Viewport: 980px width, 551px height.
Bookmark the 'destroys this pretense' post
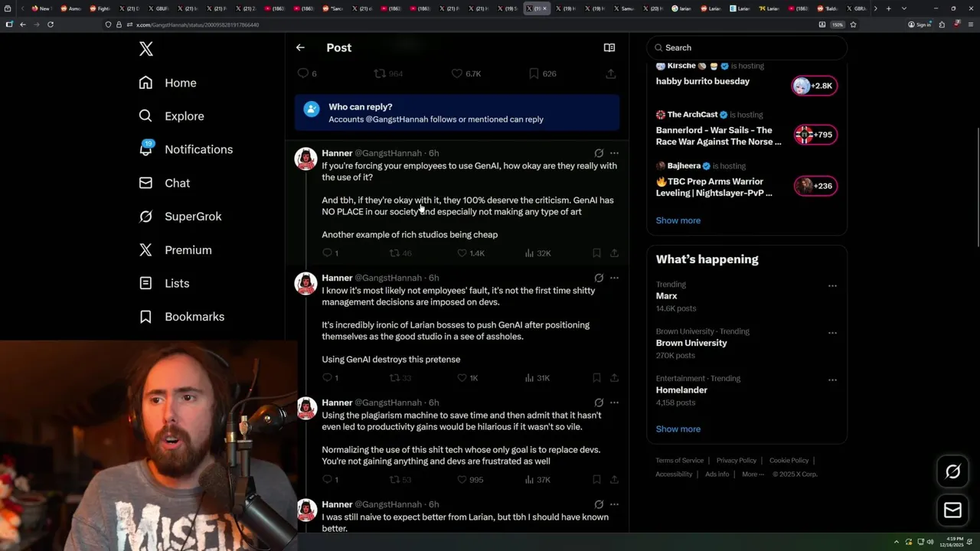coord(596,378)
